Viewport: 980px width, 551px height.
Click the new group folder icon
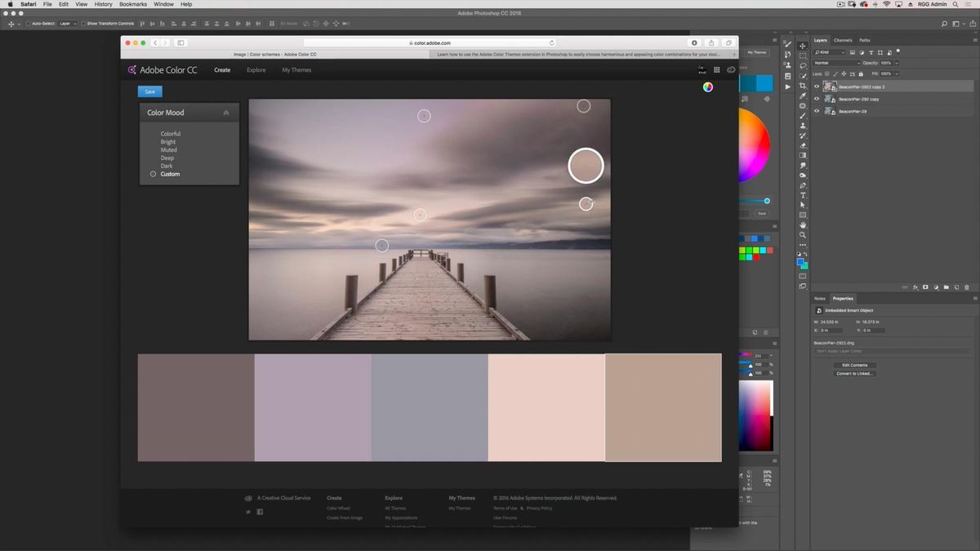pos(947,287)
